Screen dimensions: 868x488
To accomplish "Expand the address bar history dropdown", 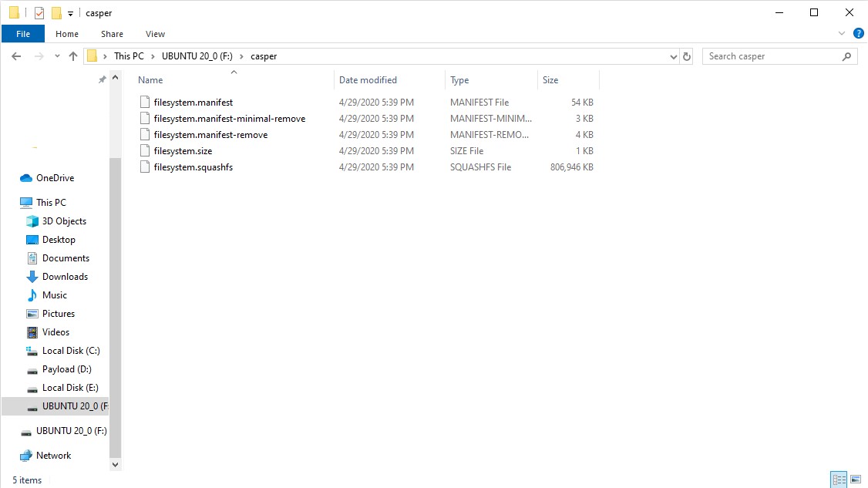I will click(673, 56).
